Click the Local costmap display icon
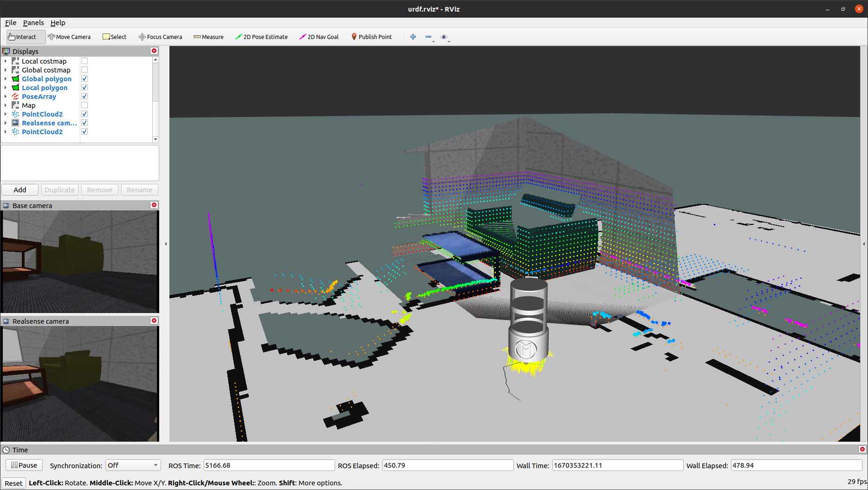 coord(15,61)
